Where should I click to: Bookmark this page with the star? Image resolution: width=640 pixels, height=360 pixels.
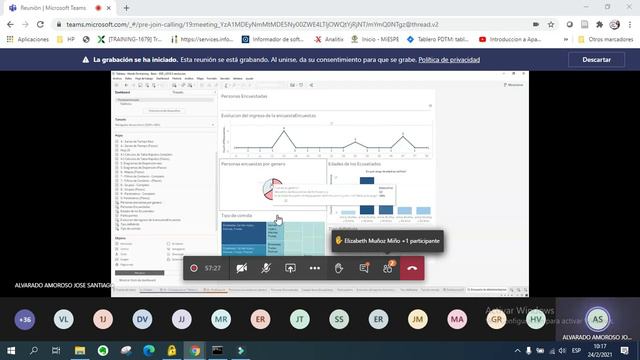coord(551,24)
